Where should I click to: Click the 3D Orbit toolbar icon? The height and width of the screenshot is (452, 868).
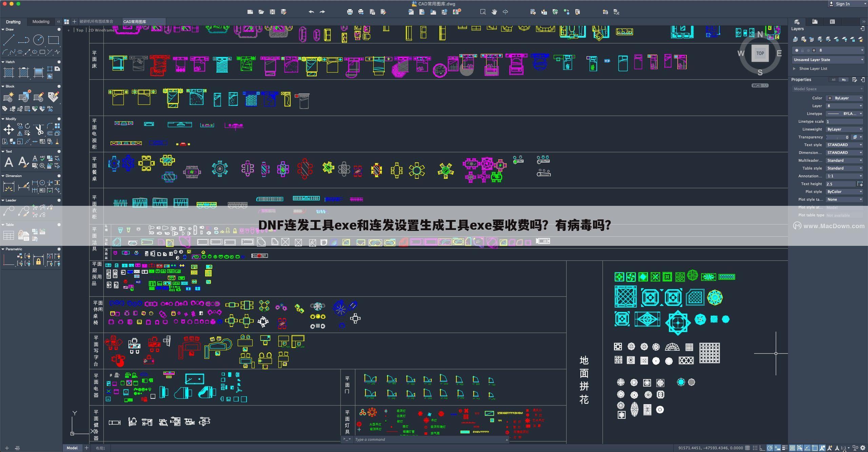click(x=505, y=12)
